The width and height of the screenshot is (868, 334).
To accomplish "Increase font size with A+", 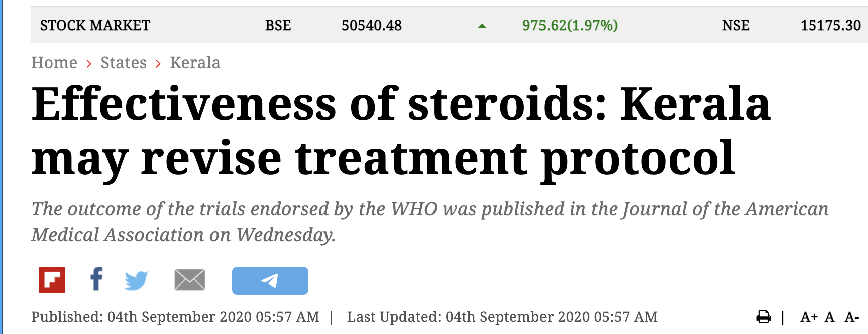I will click(x=809, y=317).
